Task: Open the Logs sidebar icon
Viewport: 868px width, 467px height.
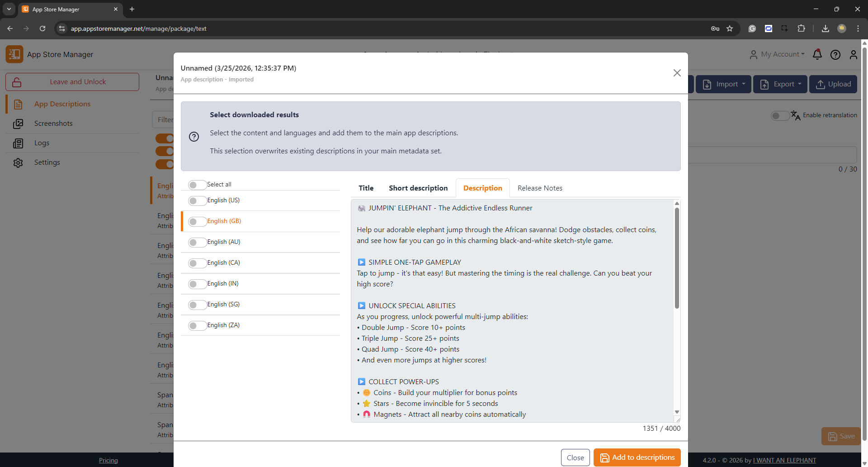Action: [18, 143]
